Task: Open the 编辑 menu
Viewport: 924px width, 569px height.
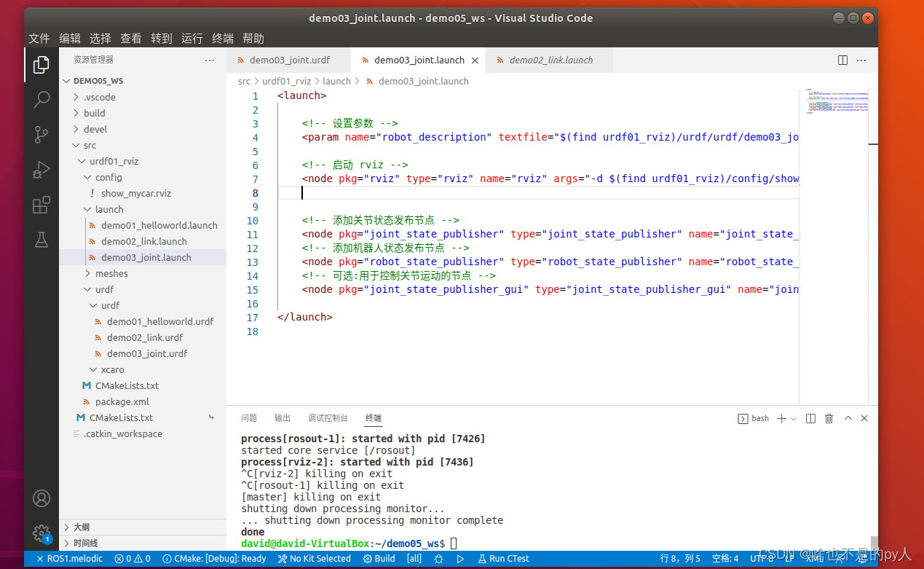Action: tap(70, 39)
